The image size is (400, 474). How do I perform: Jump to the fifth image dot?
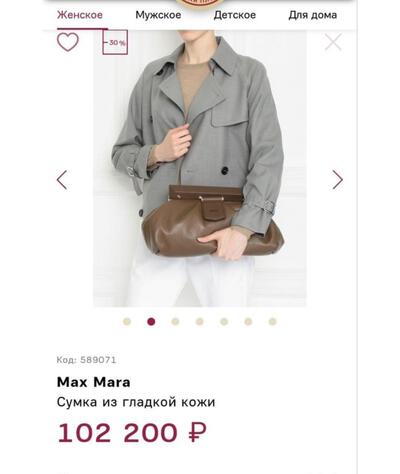[x=224, y=322]
